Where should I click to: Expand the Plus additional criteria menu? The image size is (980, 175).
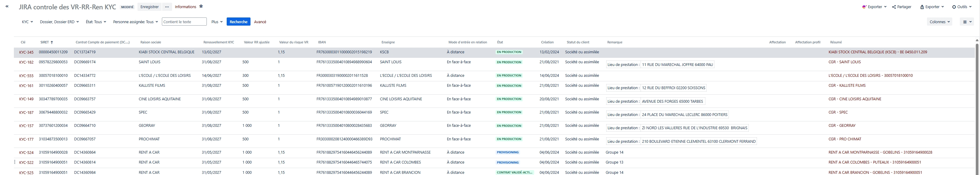(217, 22)
